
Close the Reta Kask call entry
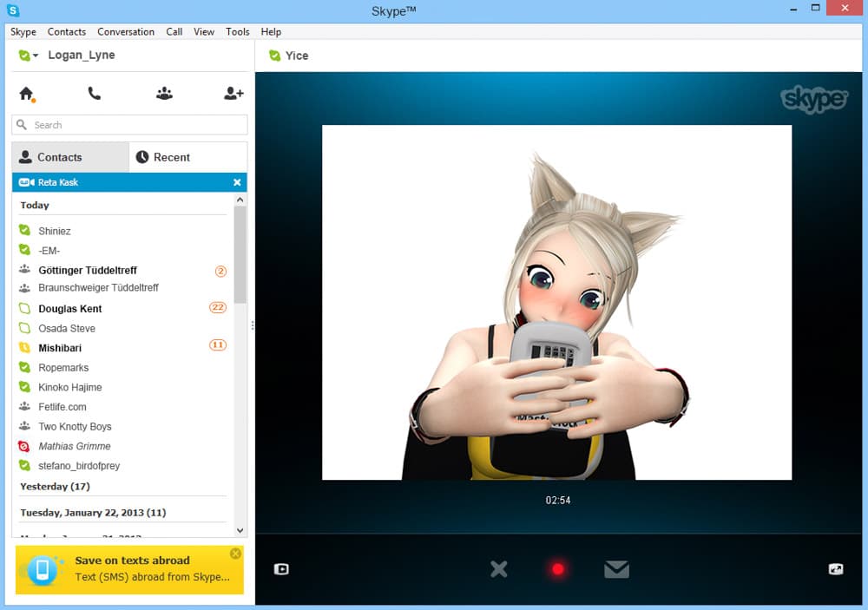tap(237, 182)
